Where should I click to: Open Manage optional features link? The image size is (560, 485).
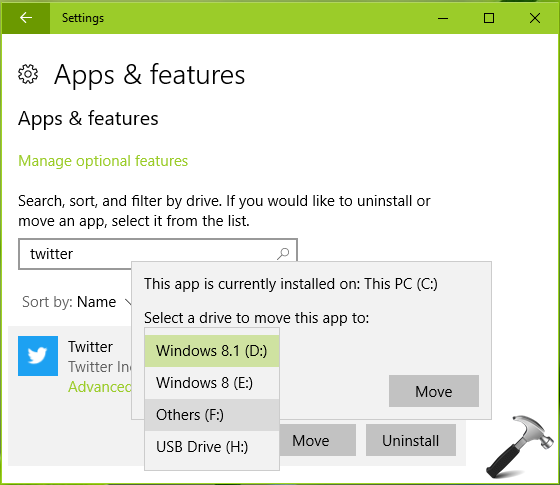click(103, 161)
